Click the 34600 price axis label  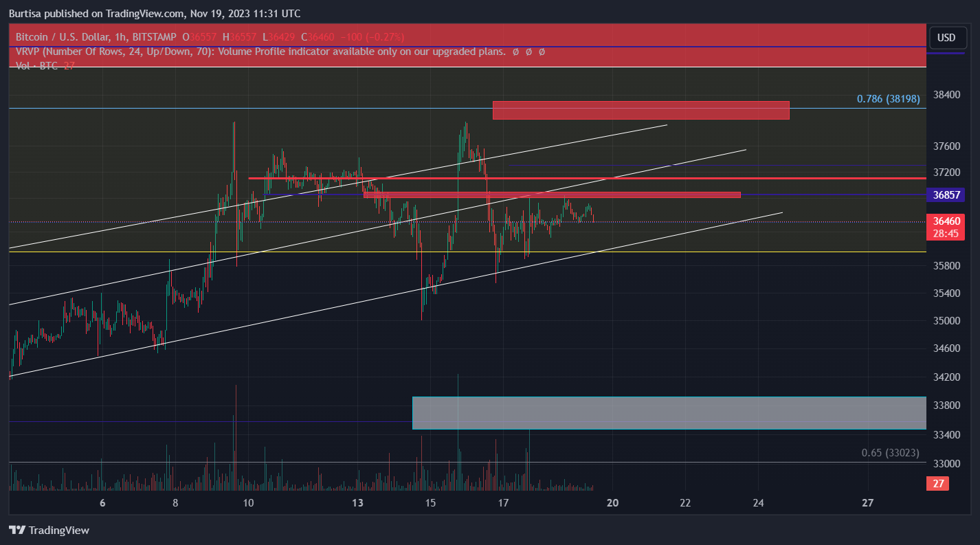[947, 348]
